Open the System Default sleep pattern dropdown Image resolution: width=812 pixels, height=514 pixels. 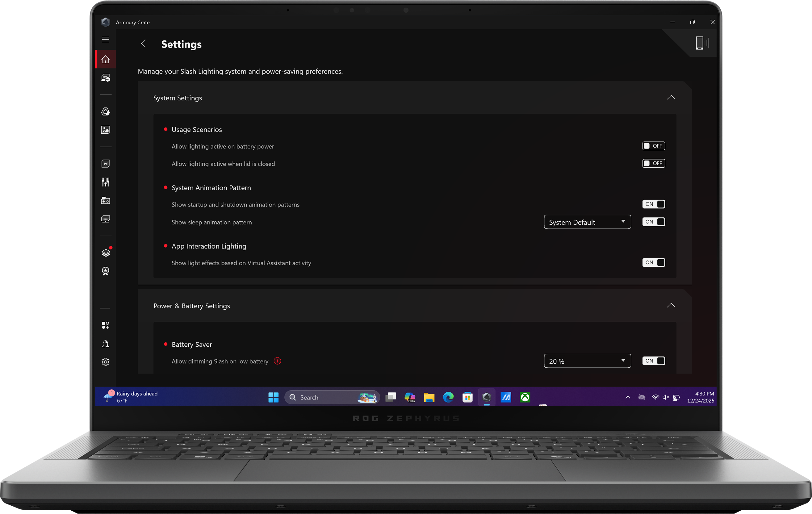(x=587, y=222)
